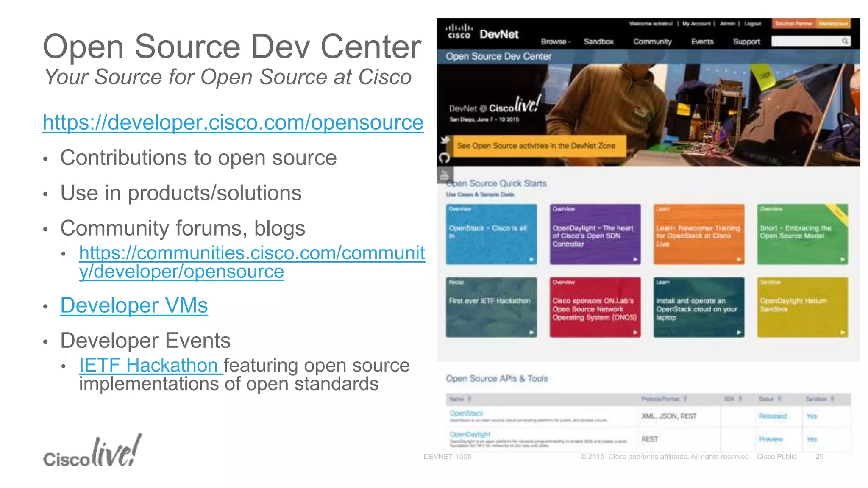Click the search magnifier icon in DevNet header
Screen dimensions: 868x488
click(845, 41)
